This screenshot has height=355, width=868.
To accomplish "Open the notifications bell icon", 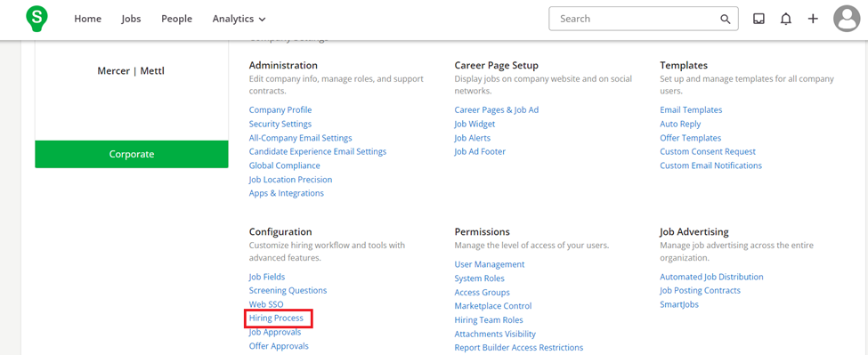I will pyautogui.click(x=785, y=19).
